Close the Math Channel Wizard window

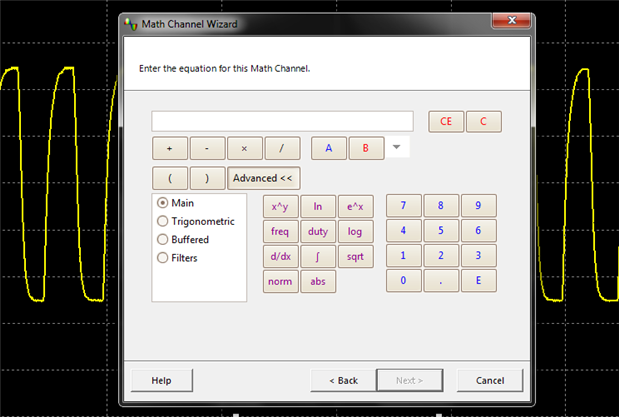click(512, 21)
